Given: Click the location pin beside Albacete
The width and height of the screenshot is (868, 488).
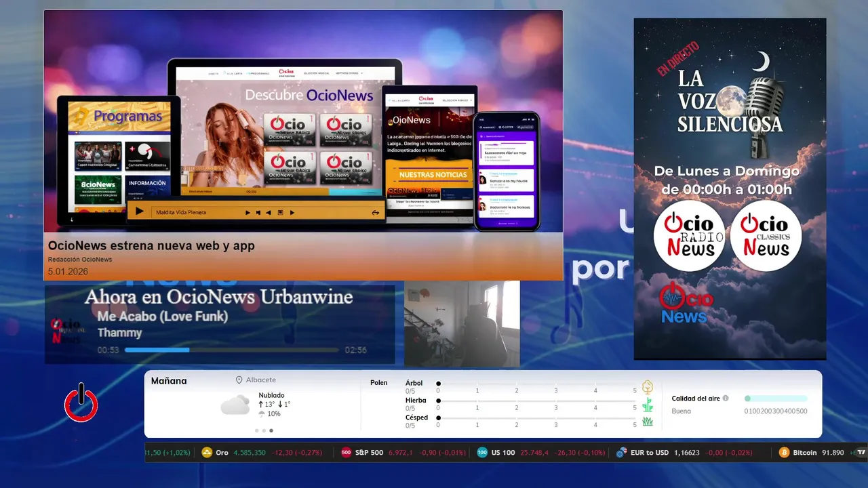Looking at the screenshot, I should (x=239, y=380).
